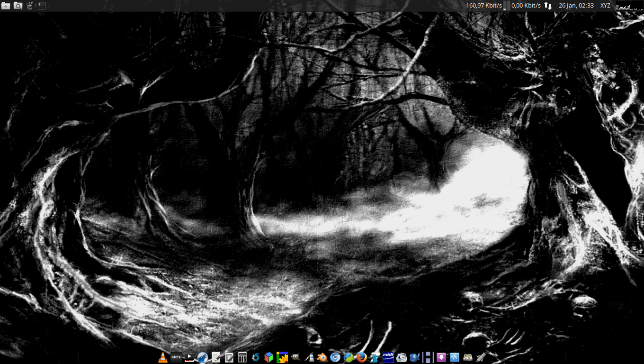Open the blue howling wolf globe app
The width and height of the screenshot is (644, 364).
pos(203,357)
